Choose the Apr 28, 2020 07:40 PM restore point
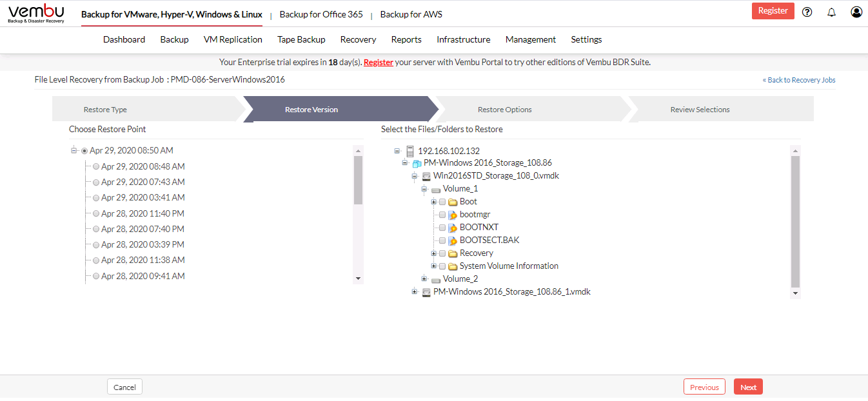Viewport: 868px width, 401px height. point(96,229)
